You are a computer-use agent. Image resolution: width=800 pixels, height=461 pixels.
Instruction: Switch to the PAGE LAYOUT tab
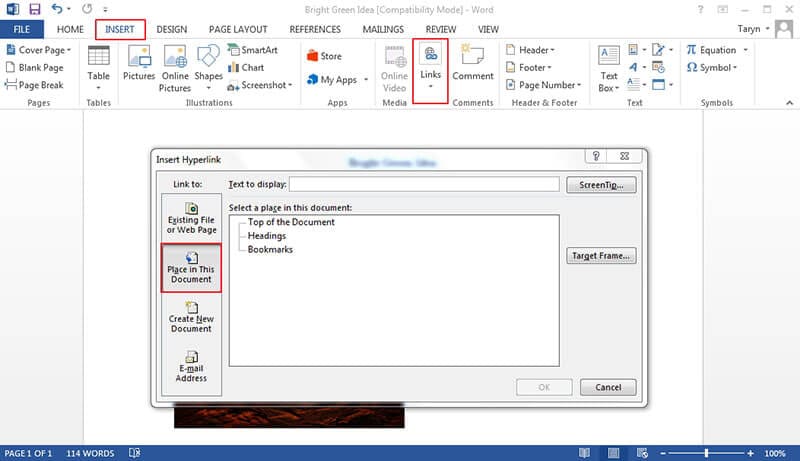tap(238, 29)
